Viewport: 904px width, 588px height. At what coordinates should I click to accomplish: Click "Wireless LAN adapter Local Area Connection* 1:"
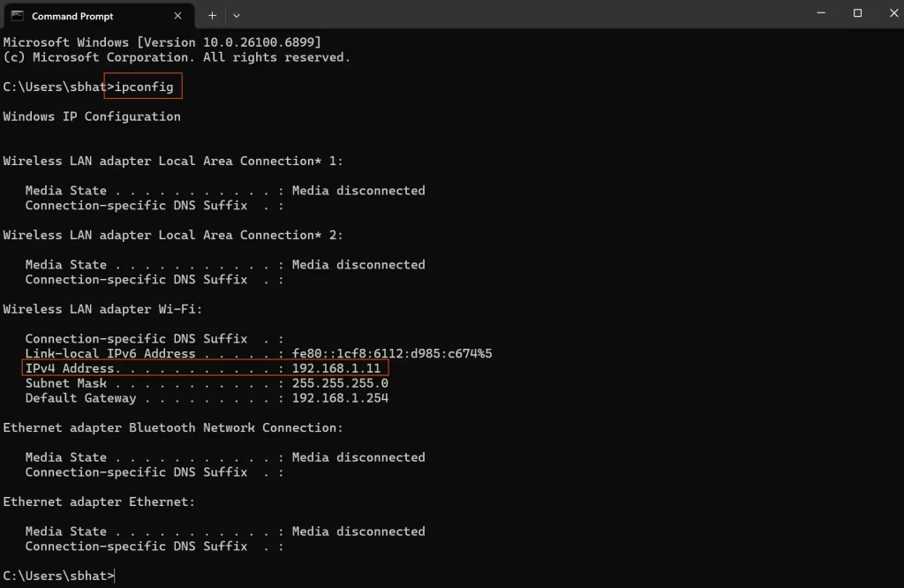pos(173,161)
